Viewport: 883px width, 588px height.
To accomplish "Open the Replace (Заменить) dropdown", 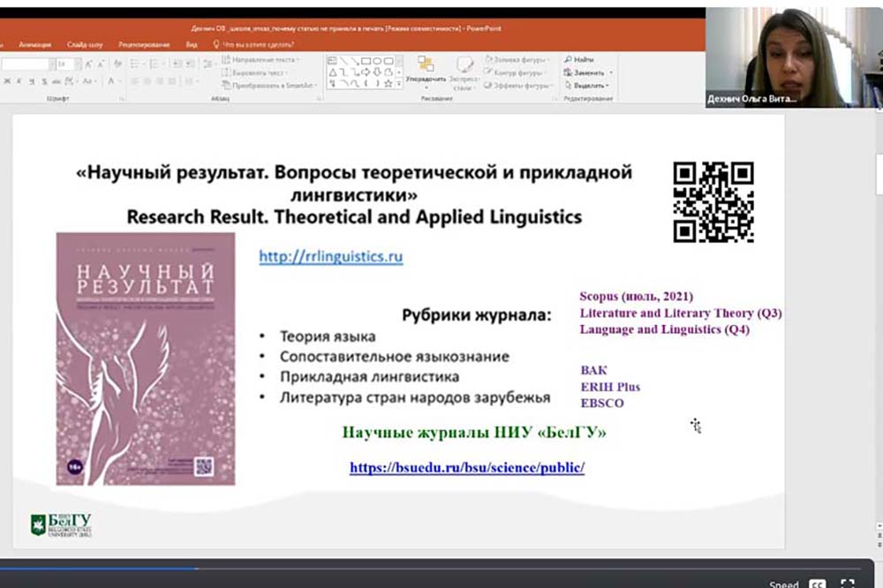I will (588, 72).
